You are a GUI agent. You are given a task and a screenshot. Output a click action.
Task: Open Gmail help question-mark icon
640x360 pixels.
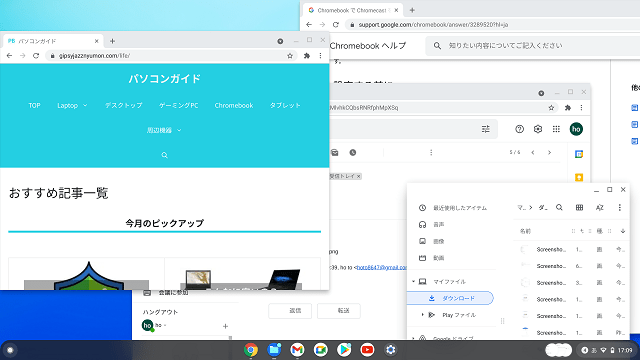(x=519, y=129)
